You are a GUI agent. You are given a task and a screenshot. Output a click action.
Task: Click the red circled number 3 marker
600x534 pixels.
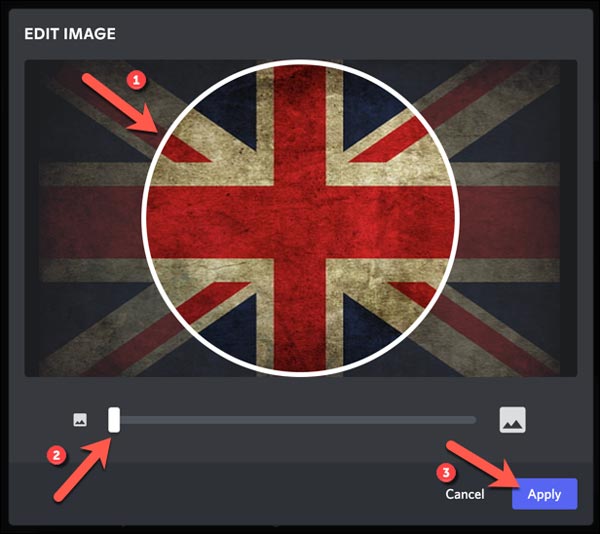446,473
